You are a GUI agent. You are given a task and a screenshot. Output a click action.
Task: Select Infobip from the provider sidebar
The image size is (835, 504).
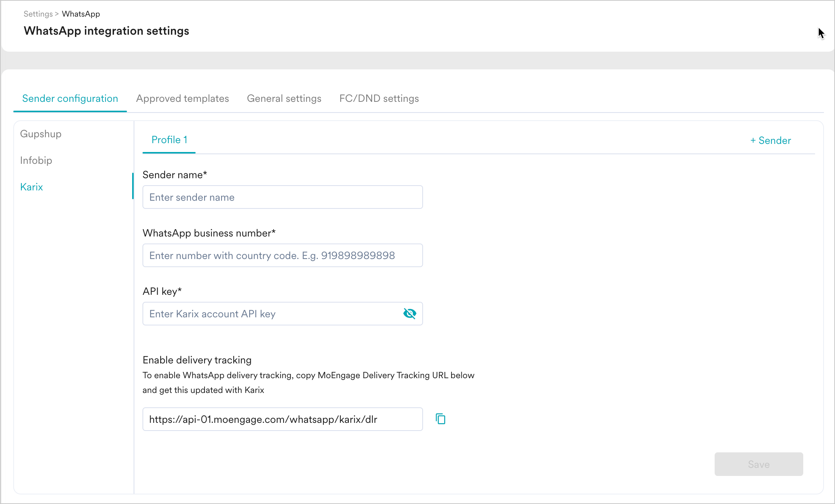pos(36,160)
